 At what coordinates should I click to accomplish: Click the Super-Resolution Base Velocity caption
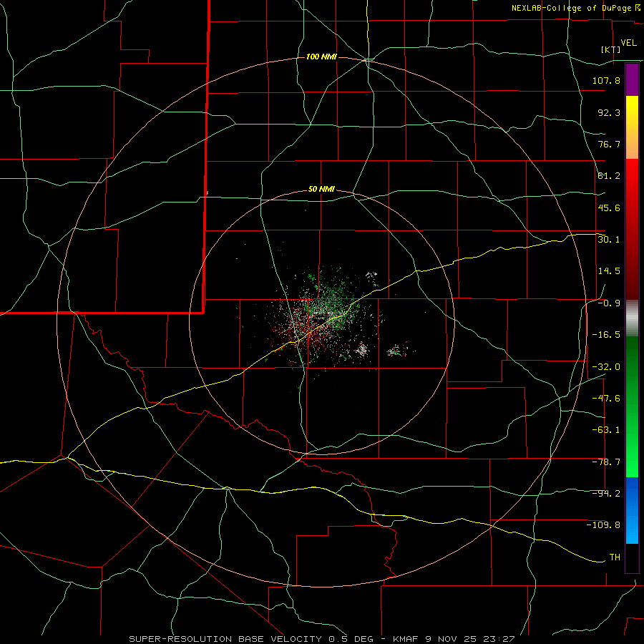[321, 639]
